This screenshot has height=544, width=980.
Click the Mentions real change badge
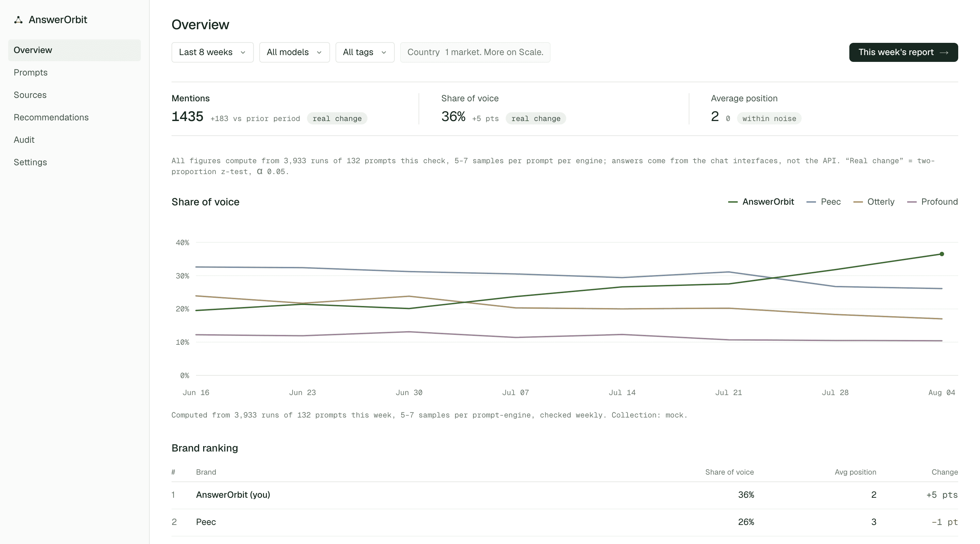click(337, 119)
